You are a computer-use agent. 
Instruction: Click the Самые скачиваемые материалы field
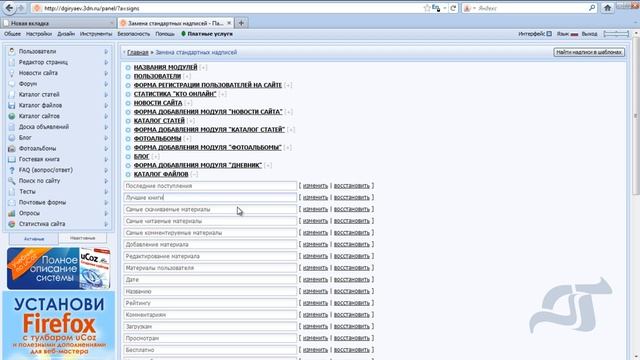(210, 209)
